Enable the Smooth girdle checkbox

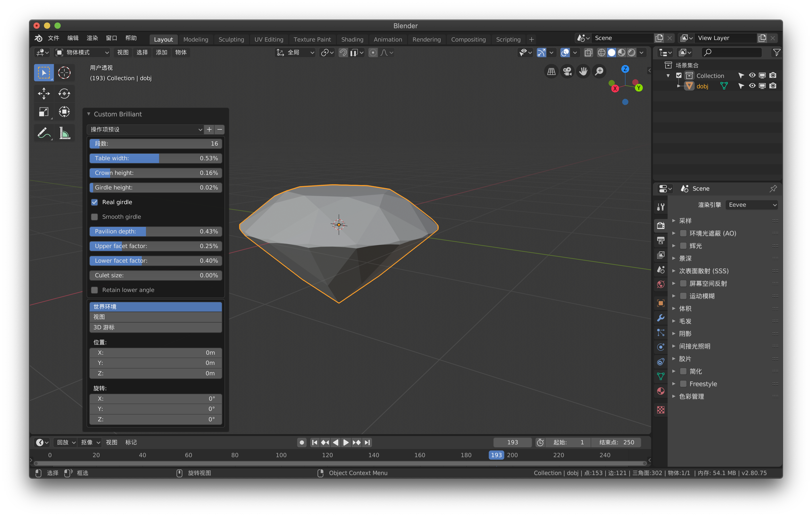(94, 217)
